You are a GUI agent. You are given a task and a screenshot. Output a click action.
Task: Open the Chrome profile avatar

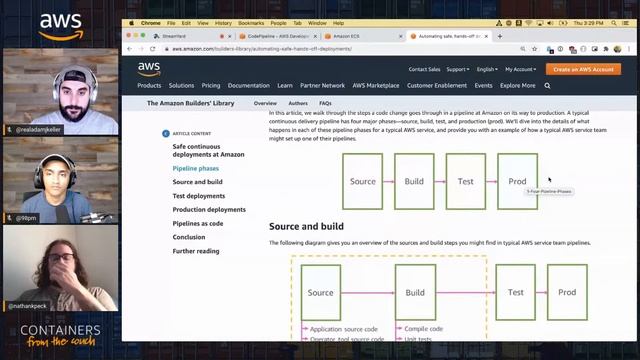pyautogui.click(x=617, y=49)
